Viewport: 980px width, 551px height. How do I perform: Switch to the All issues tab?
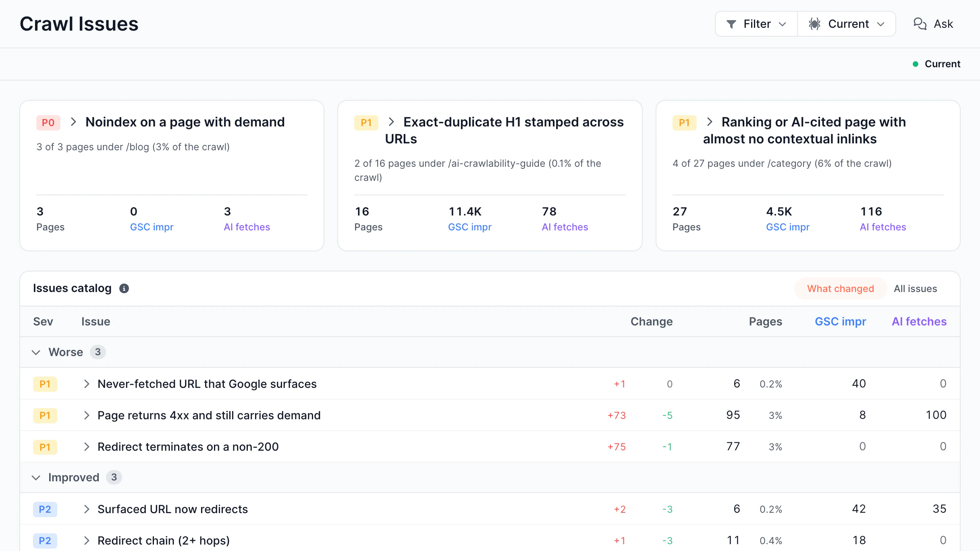pyautogui.click(x=915, y=288)
